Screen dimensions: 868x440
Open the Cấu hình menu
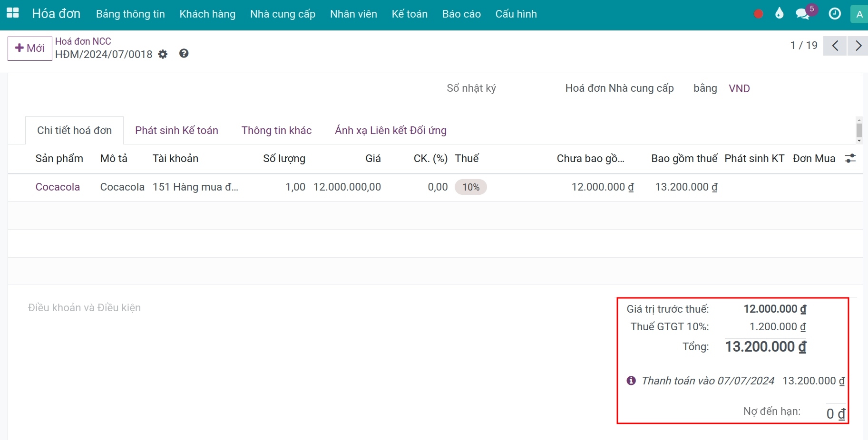516,14
